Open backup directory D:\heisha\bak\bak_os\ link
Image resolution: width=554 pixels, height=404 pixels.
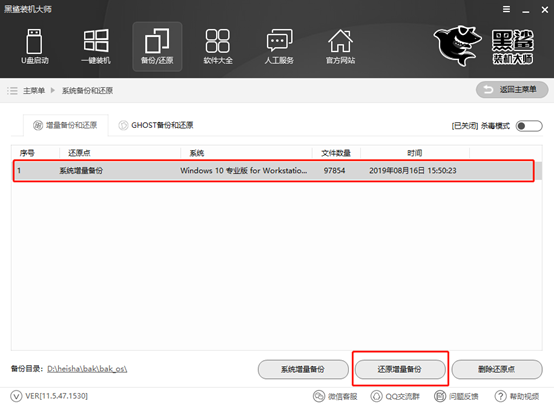coord(87,369)
